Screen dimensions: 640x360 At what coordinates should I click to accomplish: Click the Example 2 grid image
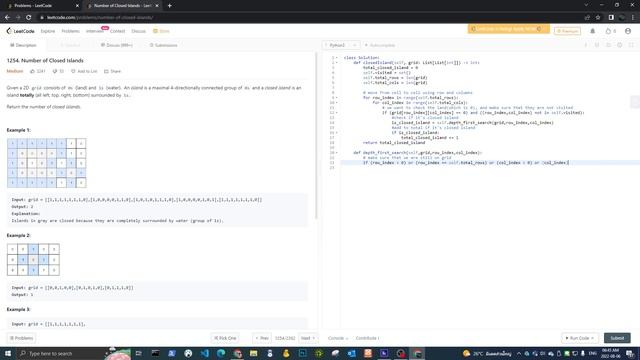(x=33, y=260)
